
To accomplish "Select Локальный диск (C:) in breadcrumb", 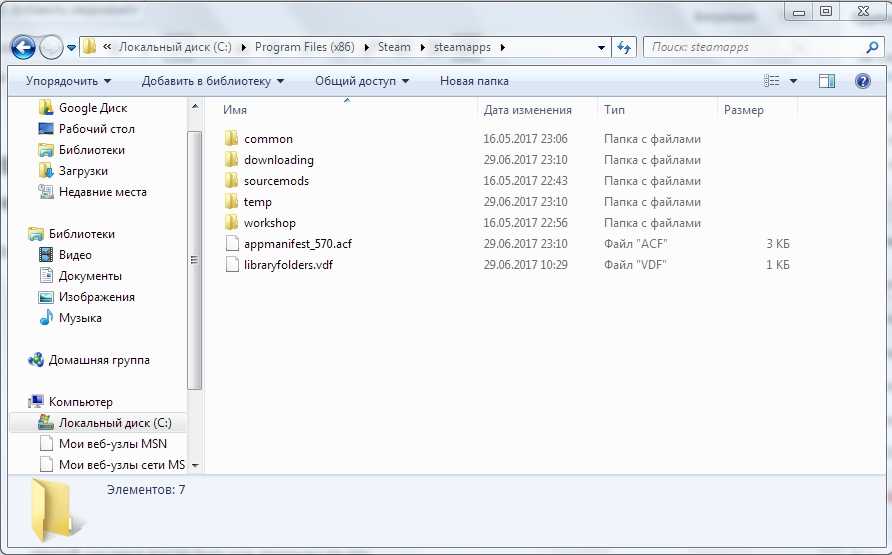I will click(x=175, y=47).
